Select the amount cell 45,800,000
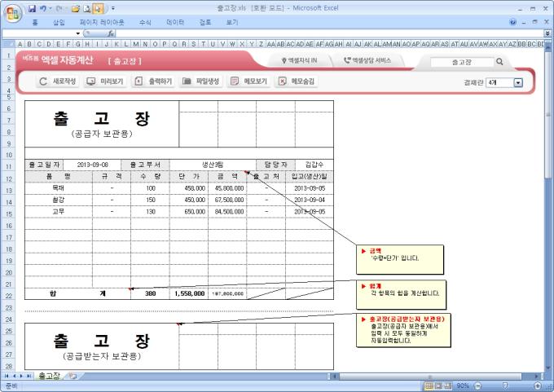This screenshot has height=392, width=554. click(x=227, y=188)
